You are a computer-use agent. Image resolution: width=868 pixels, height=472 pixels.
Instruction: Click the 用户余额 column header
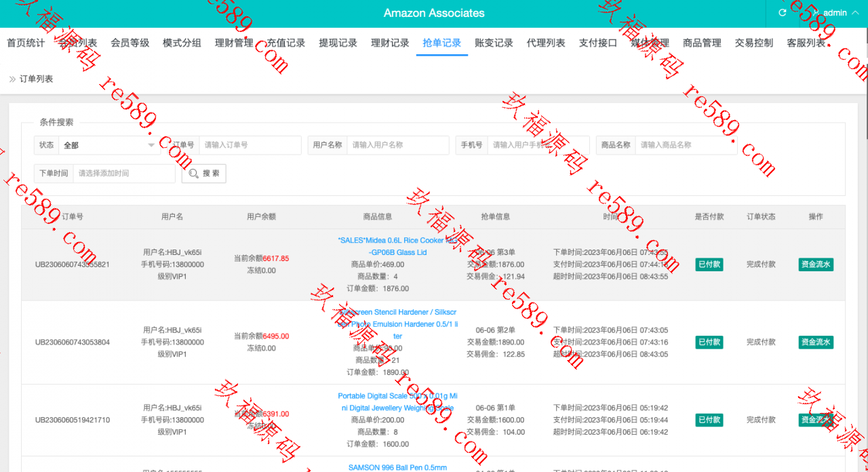coord(261,217)
